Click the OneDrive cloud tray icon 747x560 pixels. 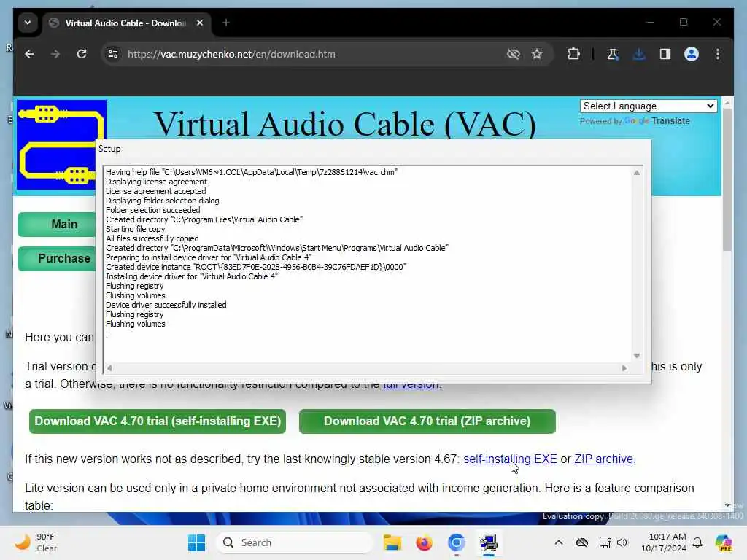tap(582, 542)
